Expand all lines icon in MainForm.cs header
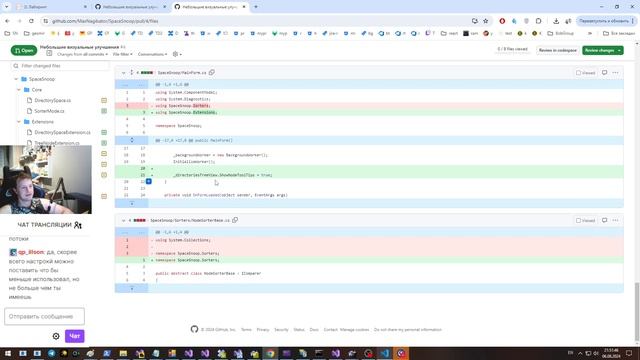 [131, 72]
